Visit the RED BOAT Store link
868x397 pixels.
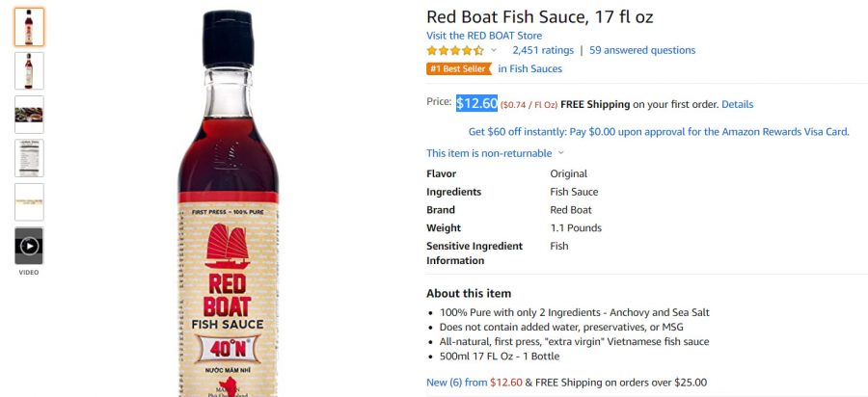pos(484,36)
